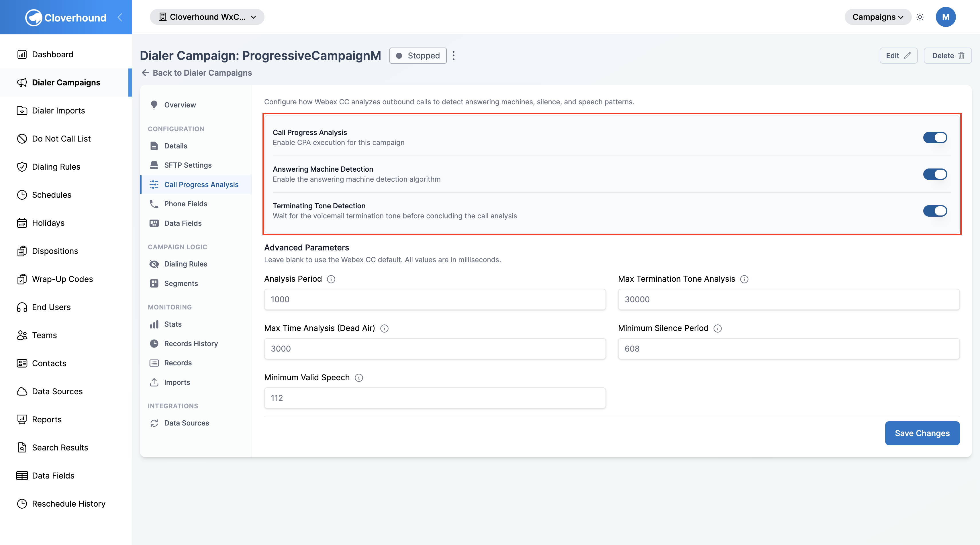Image resolution: width=980 pixels, height=545 pixels.
Task: Click the Reschedule History clock icon
Action: tap(22, 504)
